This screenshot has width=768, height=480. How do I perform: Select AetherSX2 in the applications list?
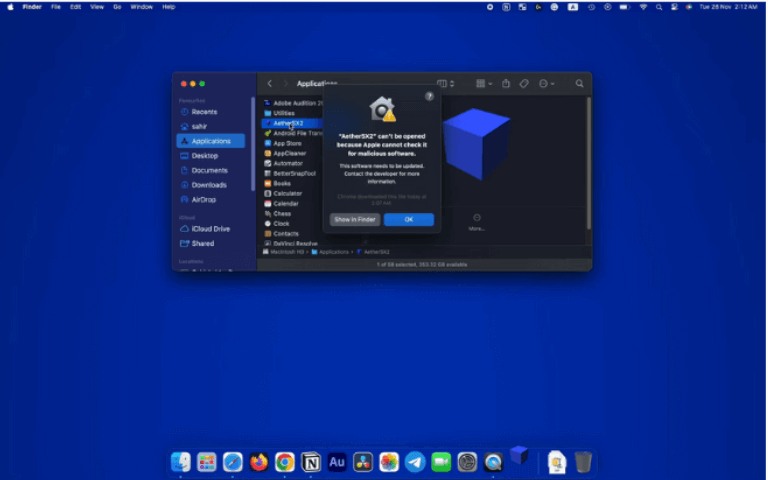pyautogui.click(x=293, y=123)
